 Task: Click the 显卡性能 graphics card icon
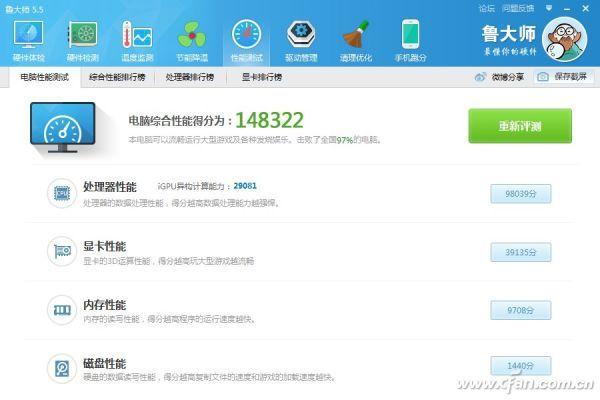tap(62, 251)
